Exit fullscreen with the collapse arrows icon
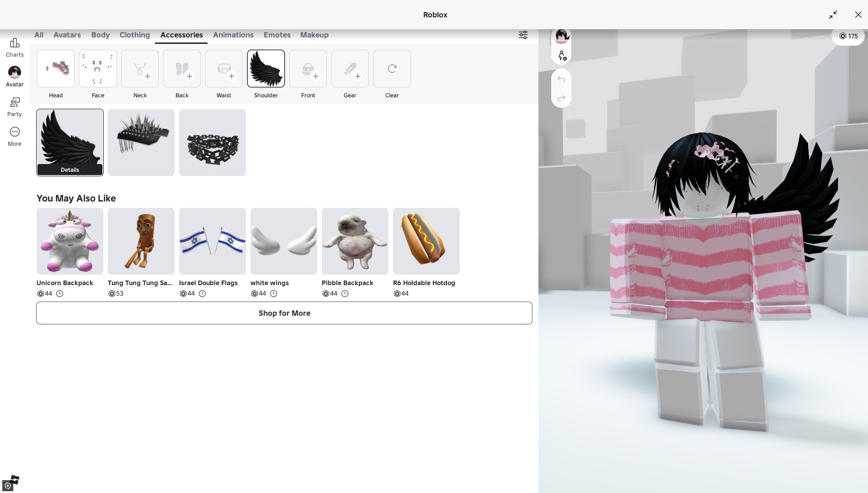The width and height of the screenshot is (868, 493). (x=833, y=15)
